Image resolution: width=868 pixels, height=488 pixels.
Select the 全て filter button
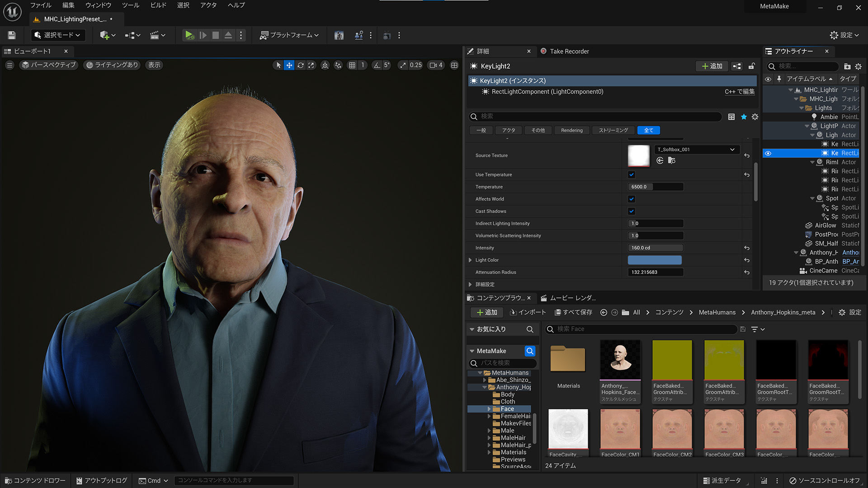tap(649, 130)
